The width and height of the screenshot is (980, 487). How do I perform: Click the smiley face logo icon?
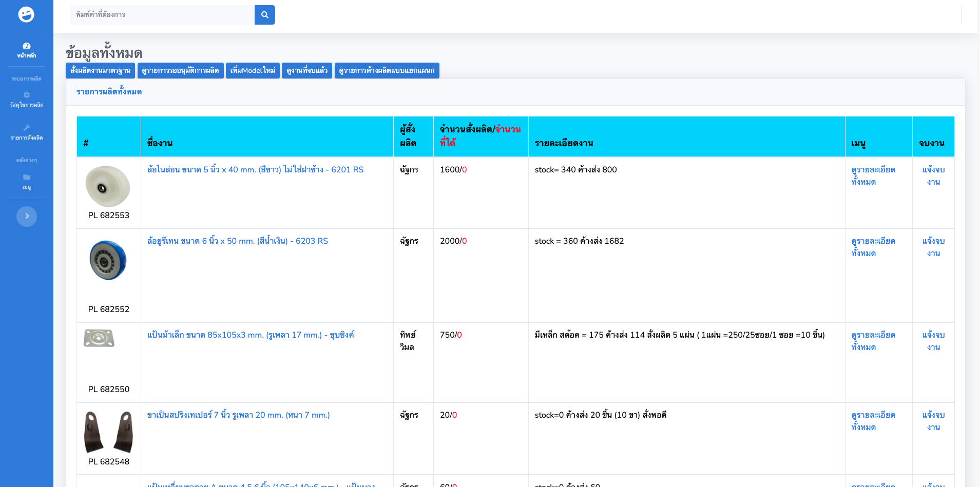point(26,14)
